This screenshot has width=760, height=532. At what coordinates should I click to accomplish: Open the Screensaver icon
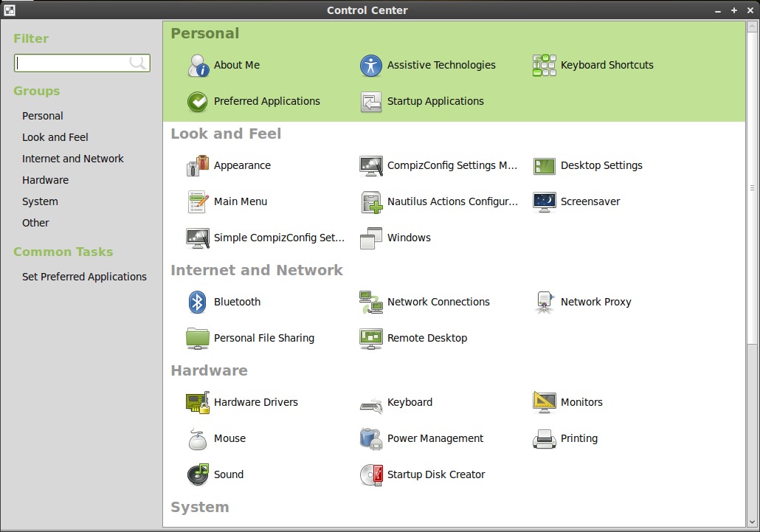[x=545, y=202]
